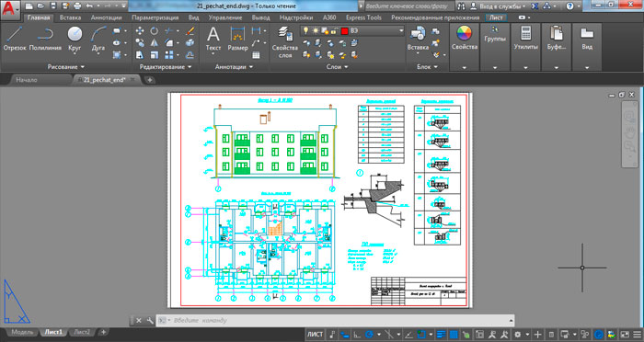The width and height of the screenshot is (644, 342).
Task: Select the Отрезок line tool
Action: point(15,39)
